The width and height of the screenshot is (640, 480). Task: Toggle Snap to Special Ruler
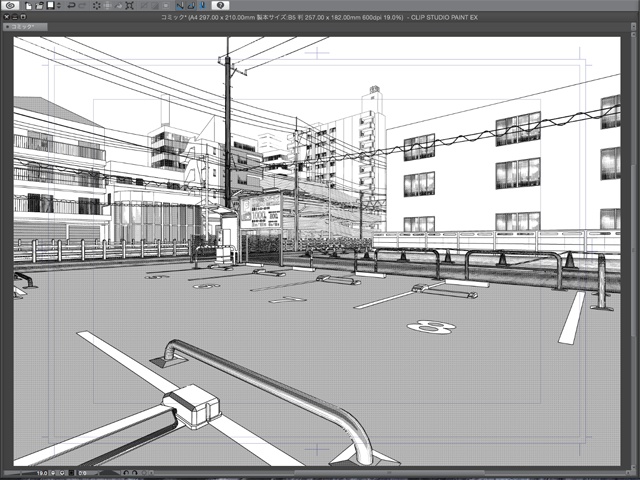(191, 6)
